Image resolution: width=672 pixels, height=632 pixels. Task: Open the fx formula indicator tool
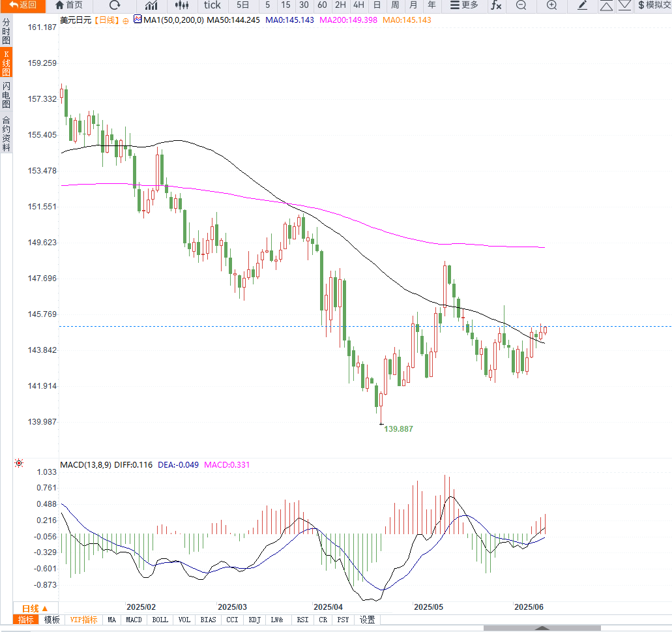(x=496, y=5)
